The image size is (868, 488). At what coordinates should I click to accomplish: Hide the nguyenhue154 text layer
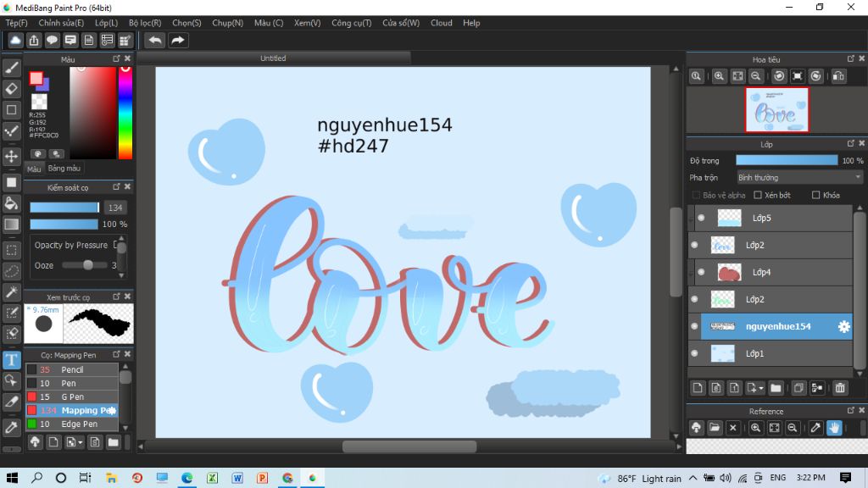click(695, 326)
